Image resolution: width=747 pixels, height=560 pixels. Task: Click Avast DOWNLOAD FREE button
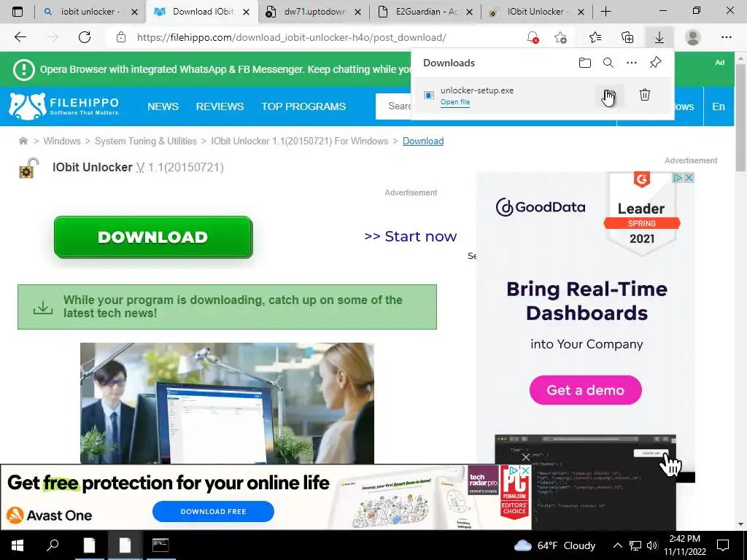(213, 511)
